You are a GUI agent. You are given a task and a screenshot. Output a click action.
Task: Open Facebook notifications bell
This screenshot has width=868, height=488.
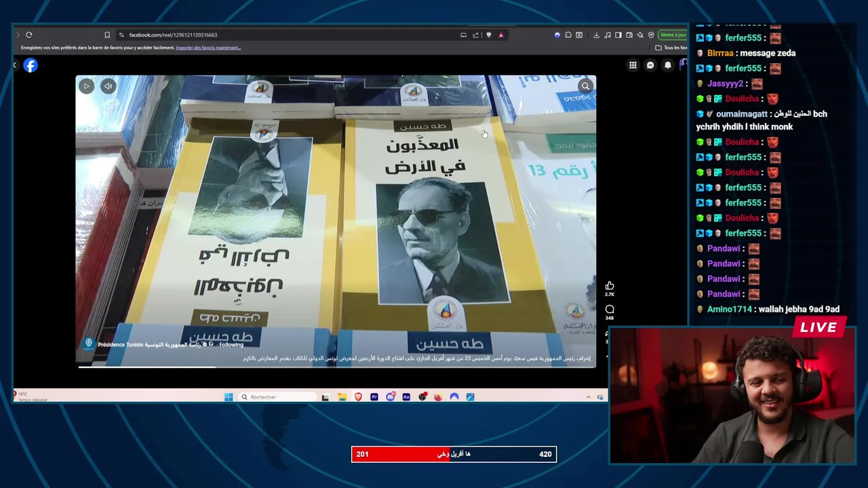pos(668,65)
